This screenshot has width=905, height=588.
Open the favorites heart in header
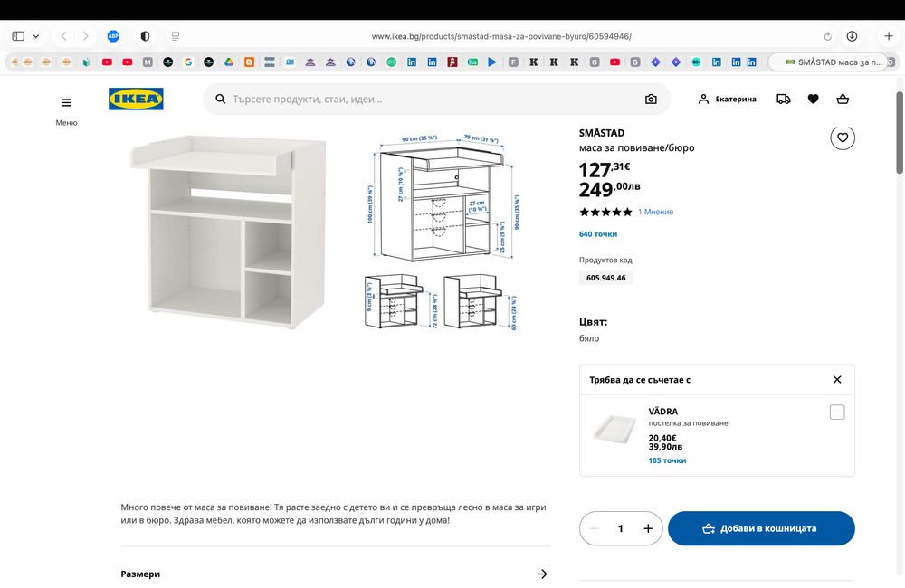(x=814, y=100)
